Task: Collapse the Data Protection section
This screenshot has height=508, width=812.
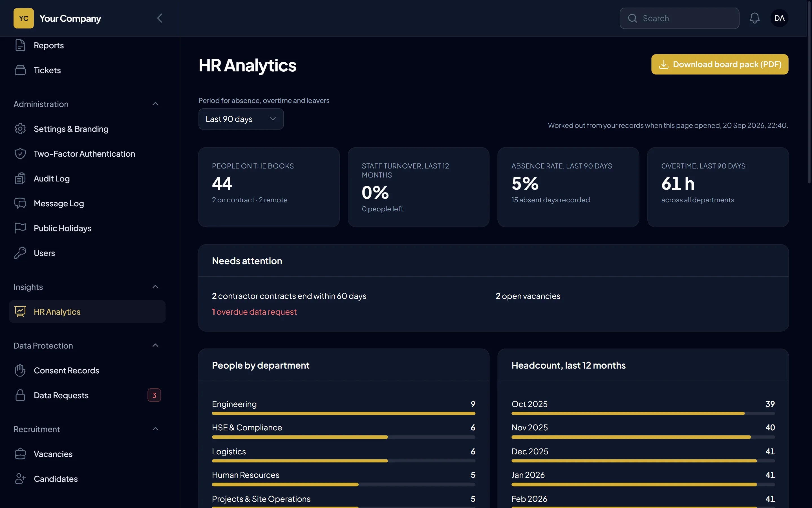Action: (155, 345)
